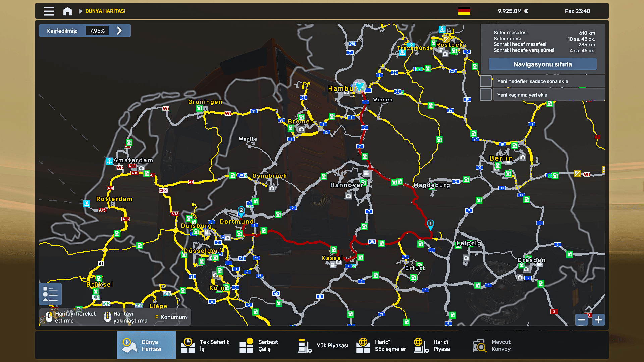Zoom in the map with plus button
Image resolution: width=644 pixels, height=362 pixels.
coord(598,320)
